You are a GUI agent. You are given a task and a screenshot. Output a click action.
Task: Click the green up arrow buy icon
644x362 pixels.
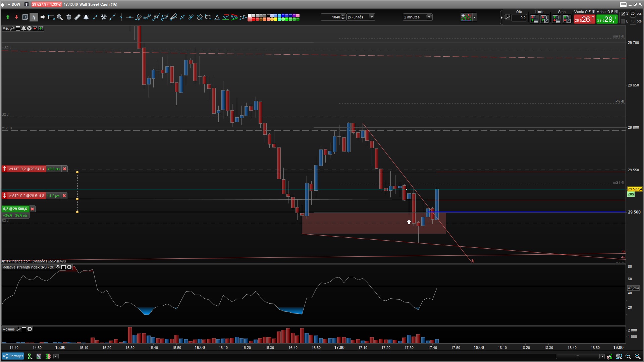coord(8,17)
